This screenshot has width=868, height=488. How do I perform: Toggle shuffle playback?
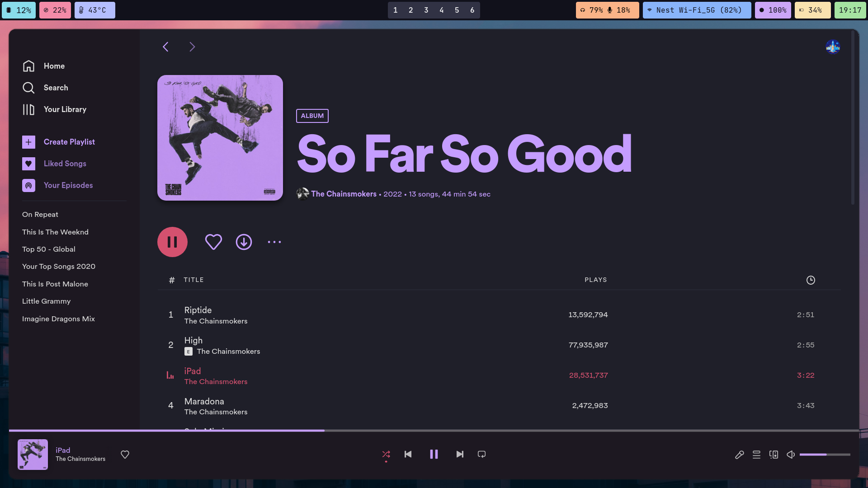point(386,454)
